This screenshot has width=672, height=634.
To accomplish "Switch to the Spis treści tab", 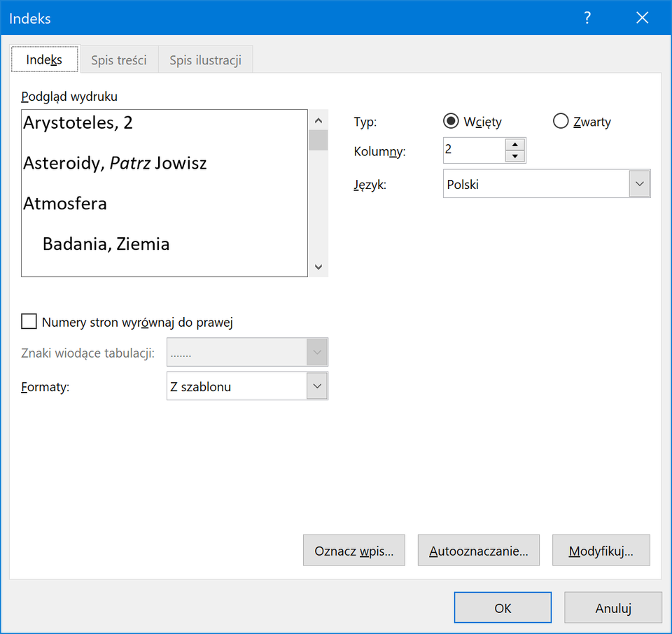I will coord(119,60).
